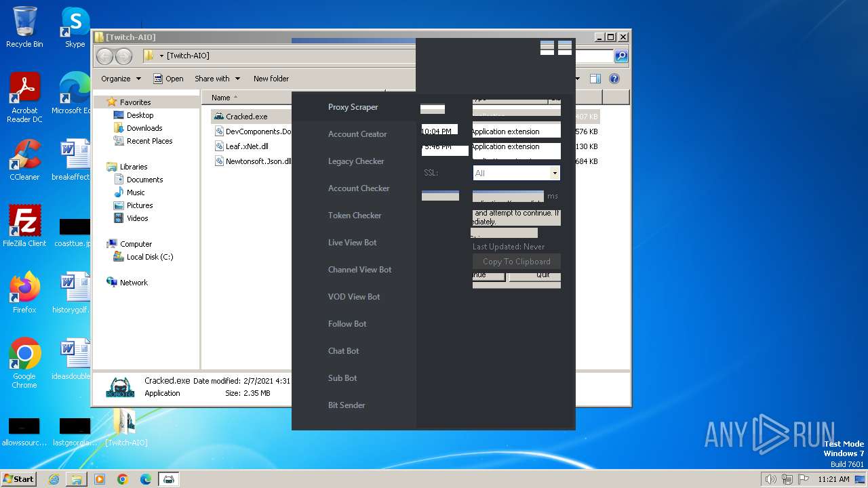Open the Proxy Scraper section
The height and width of the screenshot is (488, 868).
pyautogui.click(x=353, y=107)
